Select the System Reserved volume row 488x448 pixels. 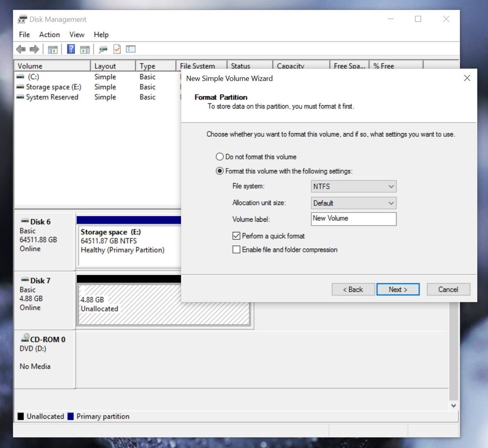point(98,97)
